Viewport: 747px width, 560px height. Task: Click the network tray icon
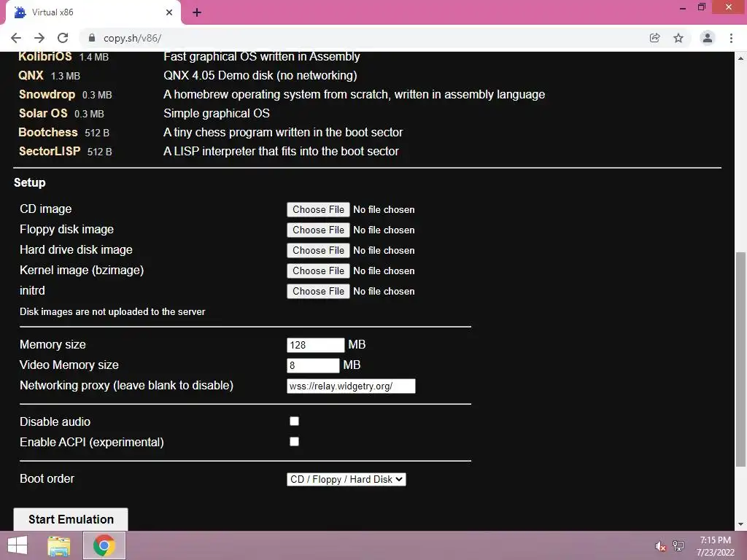[678, 546]
